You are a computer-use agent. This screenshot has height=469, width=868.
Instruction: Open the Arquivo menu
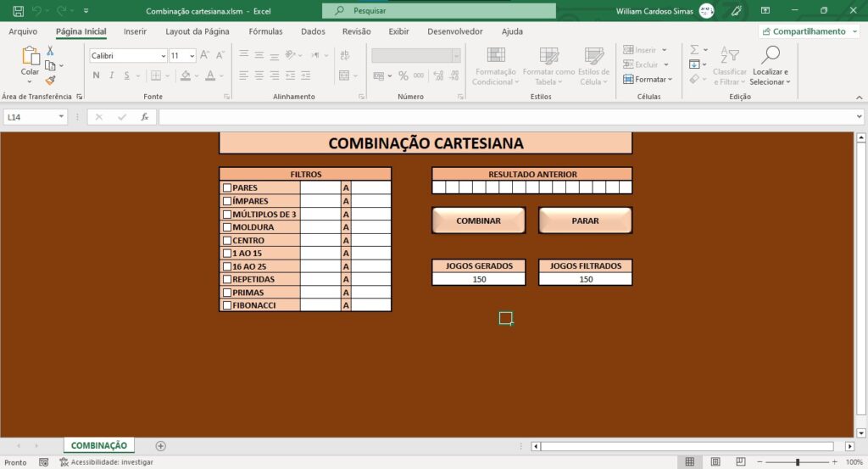[23, 31]
